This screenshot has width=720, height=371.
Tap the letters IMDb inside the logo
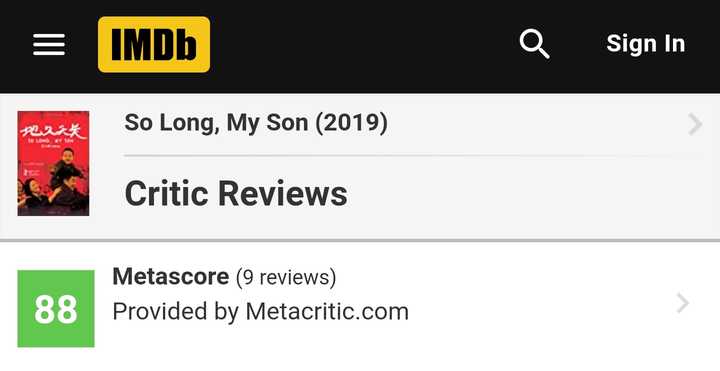(154, 45)
